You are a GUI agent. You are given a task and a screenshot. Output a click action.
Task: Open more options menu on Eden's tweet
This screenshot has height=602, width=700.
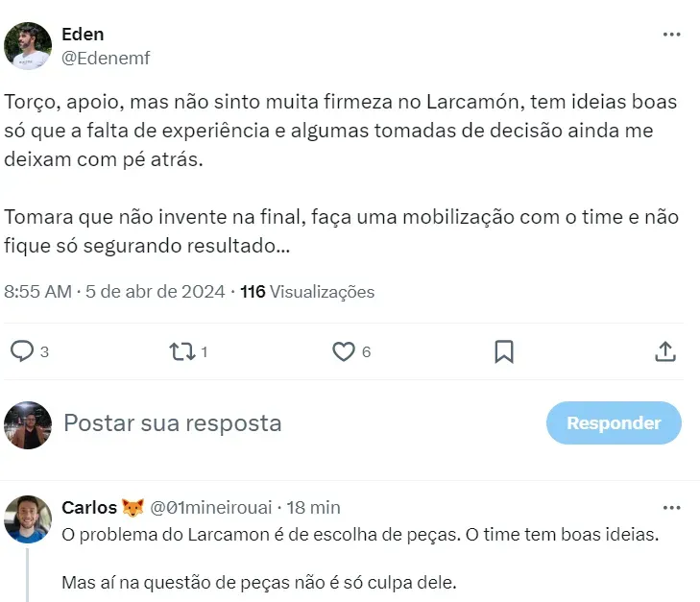672,35
